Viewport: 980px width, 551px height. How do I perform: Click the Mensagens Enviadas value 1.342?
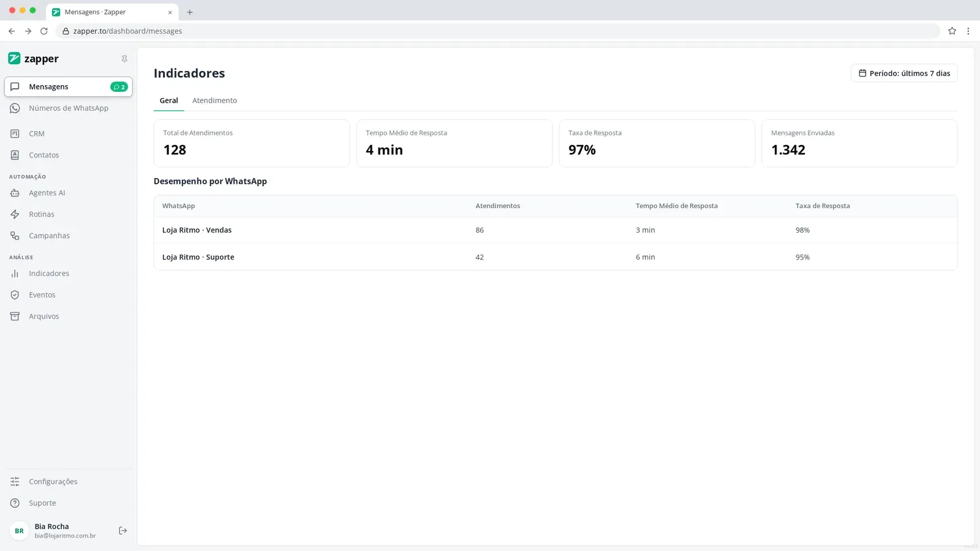tap(788, 150)
